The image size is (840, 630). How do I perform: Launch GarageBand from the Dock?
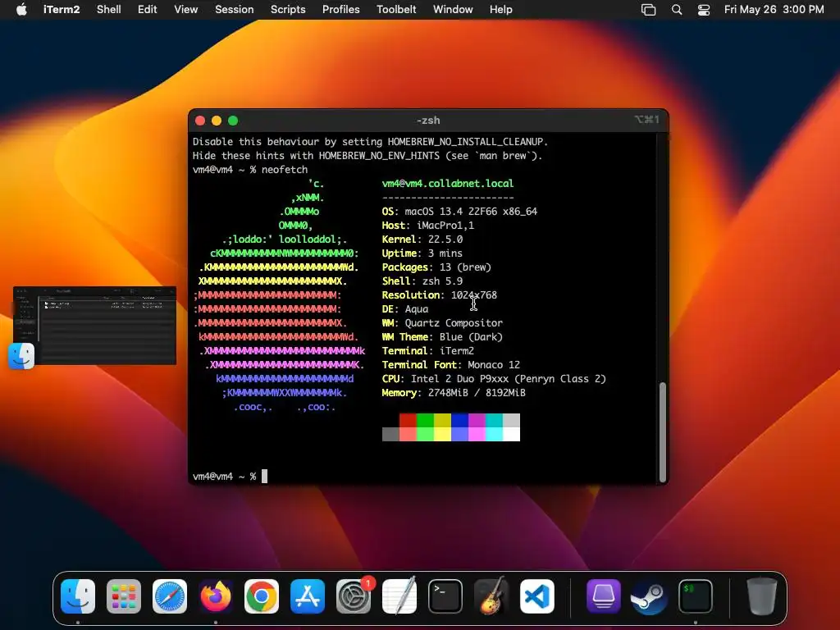[491, 596]
